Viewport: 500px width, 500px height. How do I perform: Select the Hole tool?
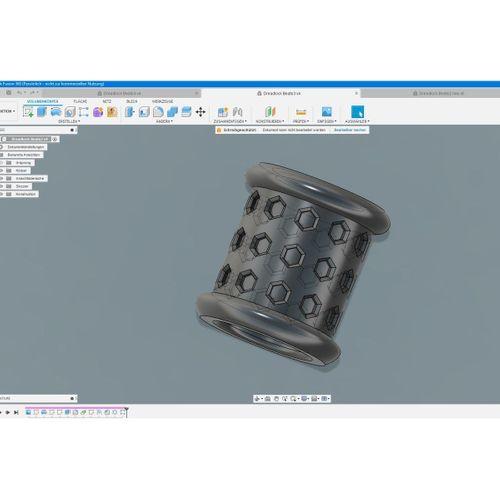tap(70, 112)
